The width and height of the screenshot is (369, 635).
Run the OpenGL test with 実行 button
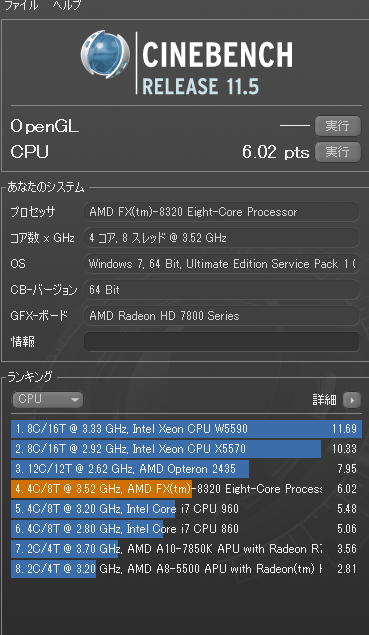pyautogui.click(x=338, y=126)
